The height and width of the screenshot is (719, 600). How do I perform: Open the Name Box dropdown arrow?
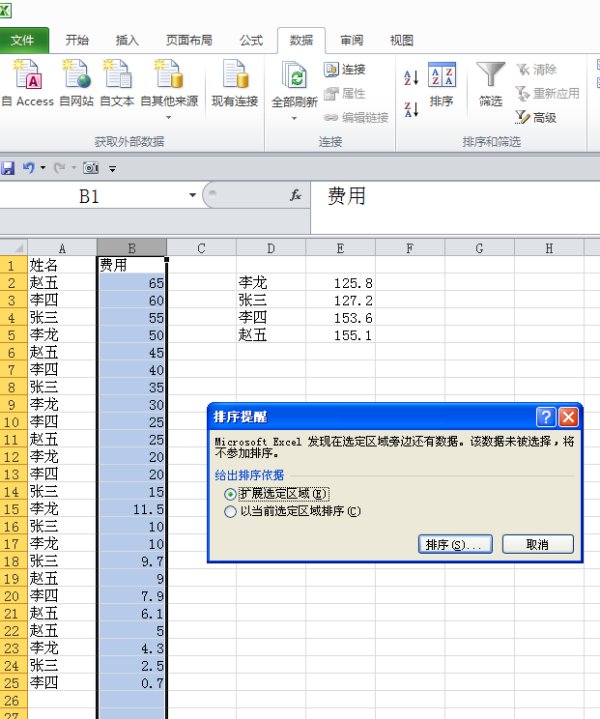coord(193,195)
